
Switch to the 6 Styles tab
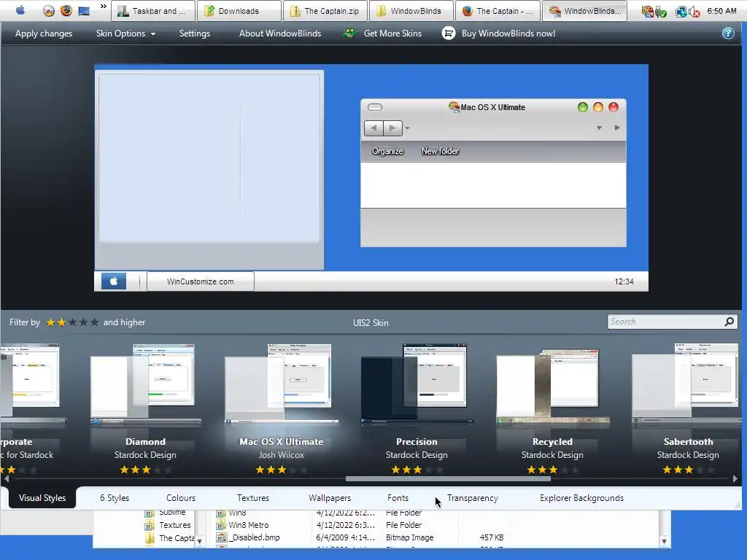(x=115, y=497)
